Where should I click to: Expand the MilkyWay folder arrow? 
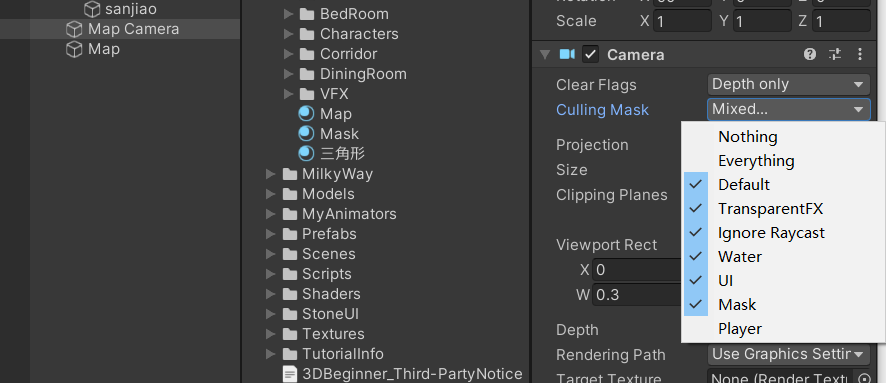click(271, 174)
